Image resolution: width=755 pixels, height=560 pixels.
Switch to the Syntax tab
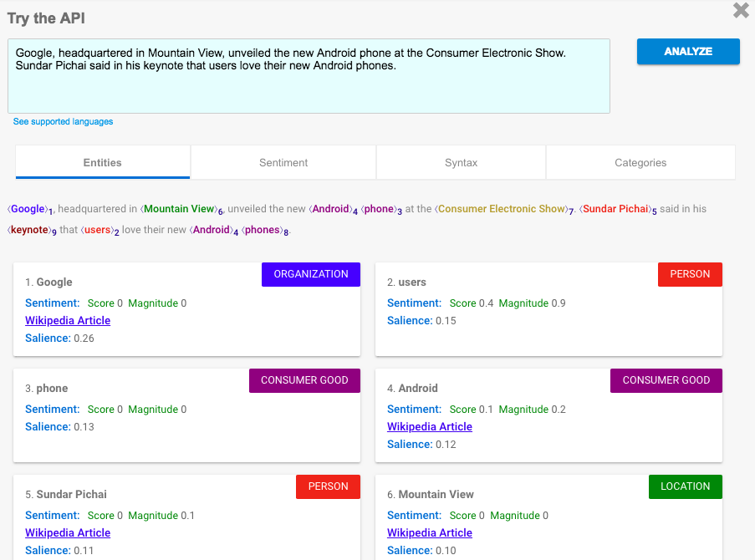point(461,162)
